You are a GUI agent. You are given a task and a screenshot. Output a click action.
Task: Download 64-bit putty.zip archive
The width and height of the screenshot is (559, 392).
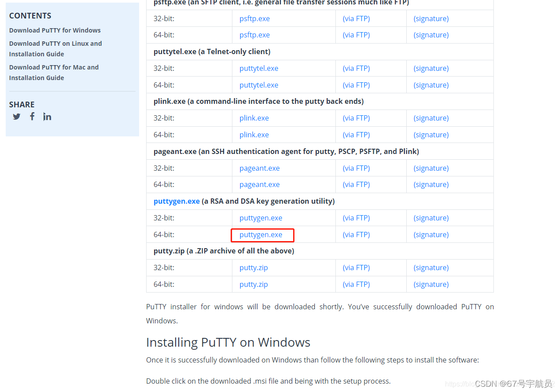click(x=254, y=284)
